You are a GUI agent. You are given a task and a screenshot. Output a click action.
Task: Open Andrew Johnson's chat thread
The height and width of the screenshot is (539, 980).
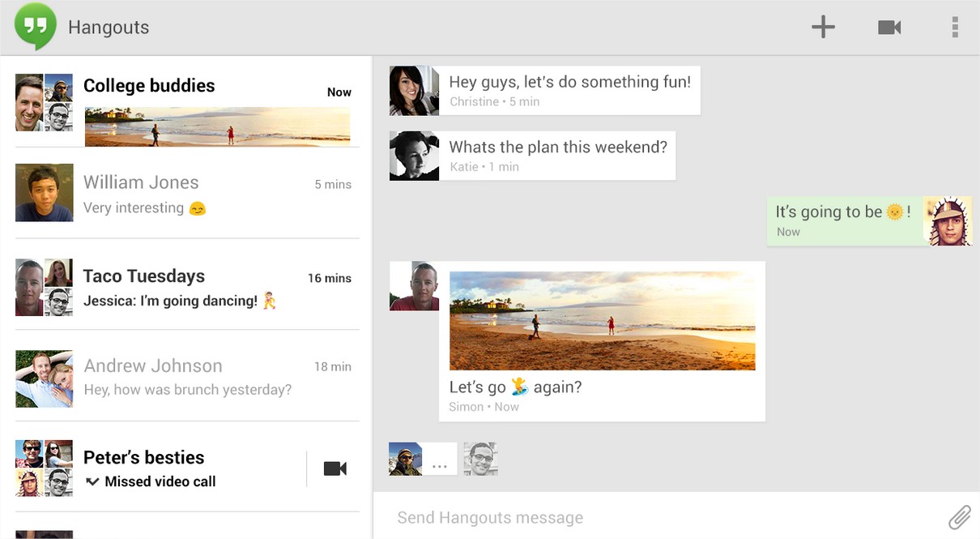186,377
